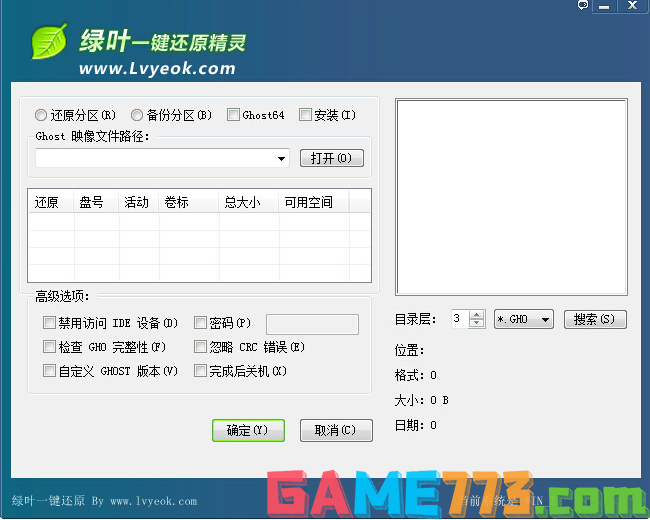
Task: Enable the Ghost64 checkbox
Action: coord(233,115)
